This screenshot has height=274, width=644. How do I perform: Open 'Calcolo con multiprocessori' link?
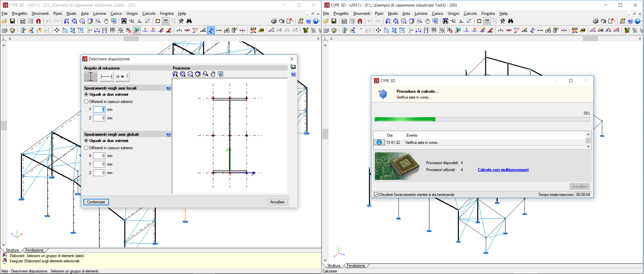pos(503,170)
